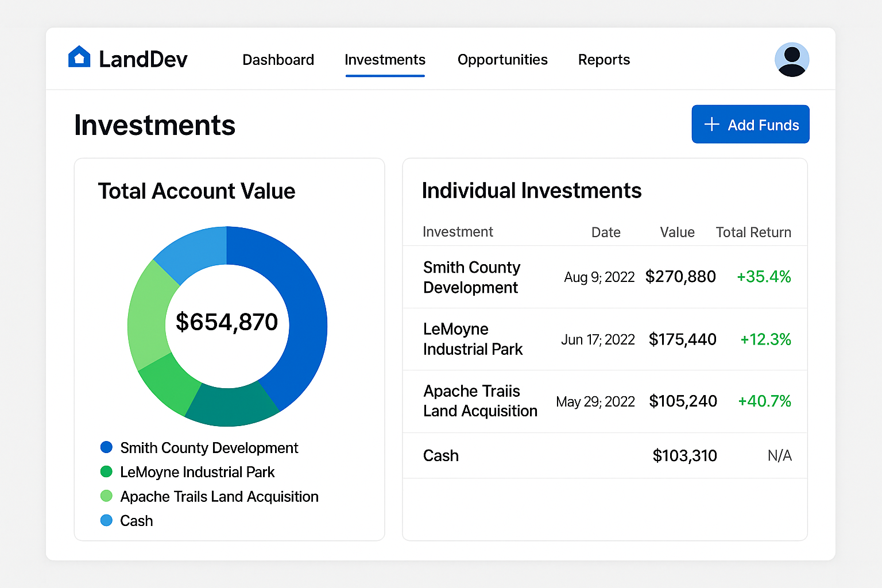
Task: Switch to the Reports tab
Action: click(x=604, y=60)
